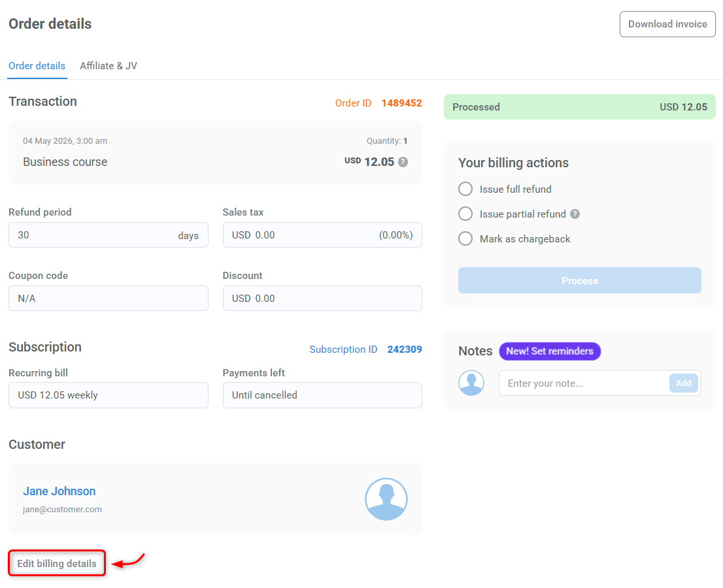Open New! Set reminders badge
This screenshot has width=723, height=588.
coord(550,351)
